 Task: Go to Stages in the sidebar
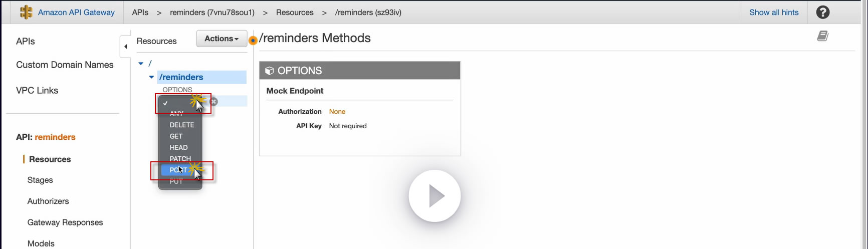(x=40, y=180)
